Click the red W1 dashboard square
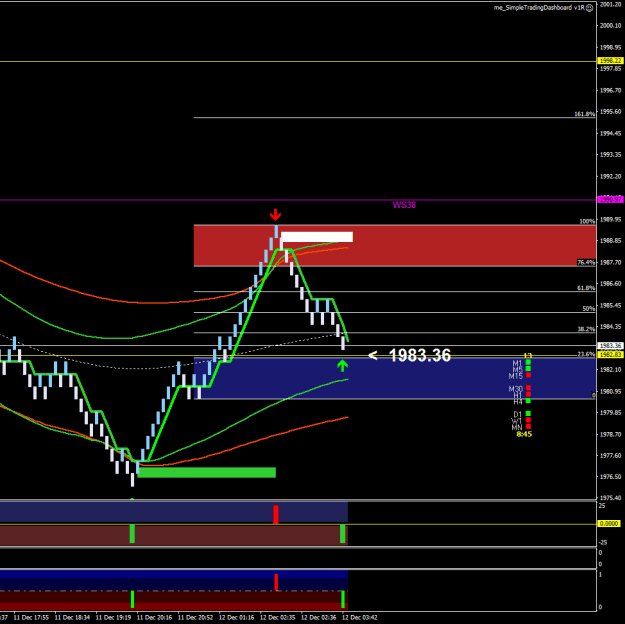 click(528, 420)
